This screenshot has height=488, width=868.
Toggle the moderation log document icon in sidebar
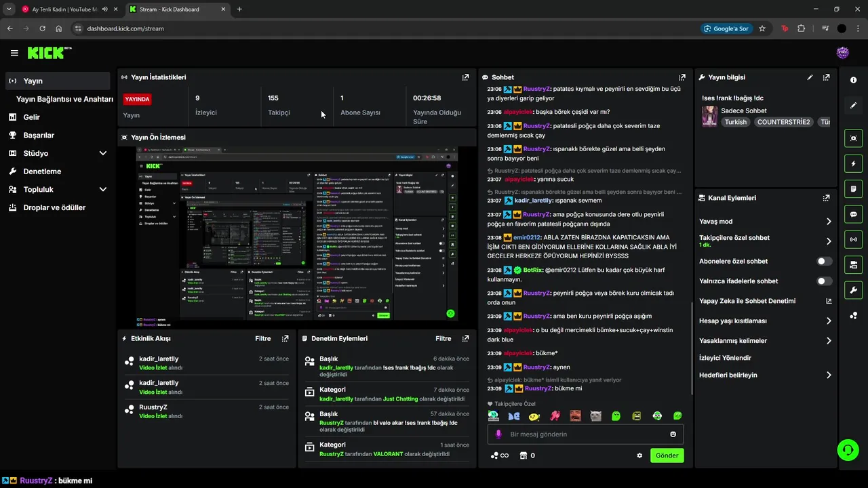click(853, 188)
